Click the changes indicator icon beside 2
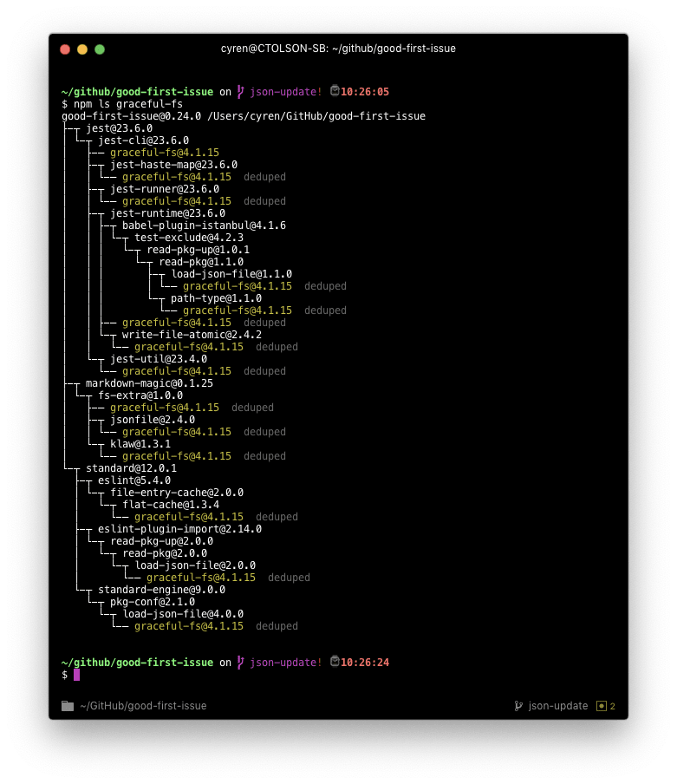The image size is (677, 784). 602,705
